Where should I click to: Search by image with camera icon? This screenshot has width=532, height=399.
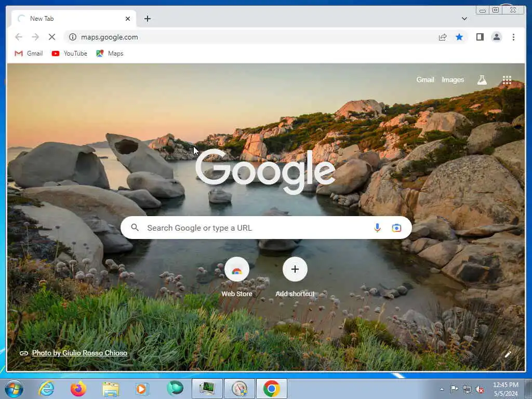(396, 228)
